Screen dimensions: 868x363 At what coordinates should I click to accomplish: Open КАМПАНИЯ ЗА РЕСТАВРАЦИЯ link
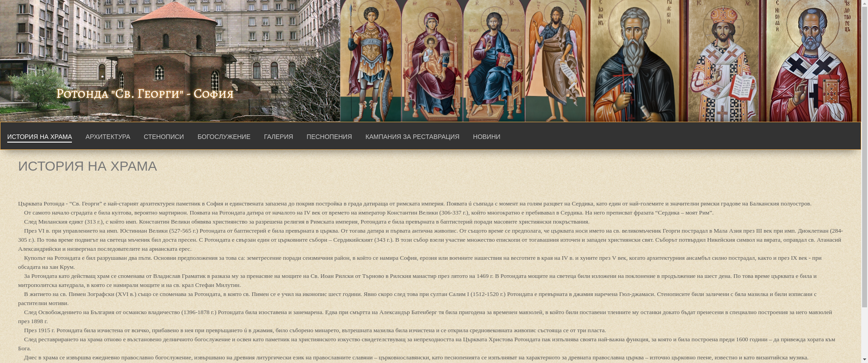(412, 137)
